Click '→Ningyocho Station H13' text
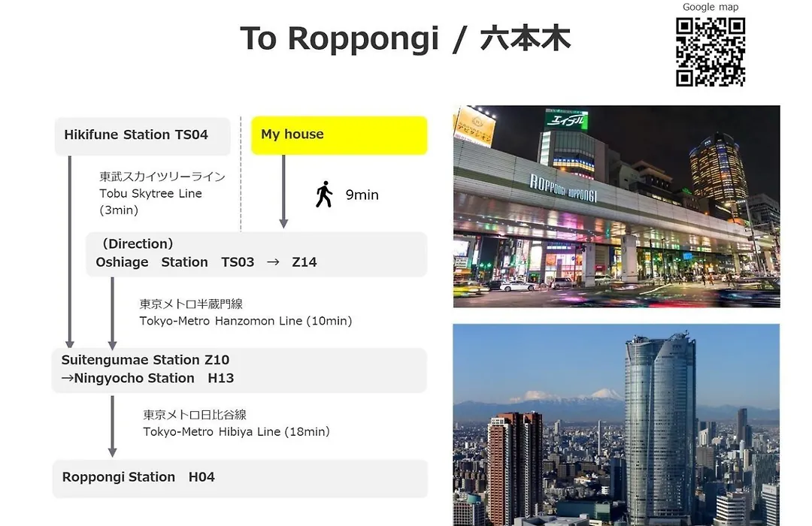 click(x=147, y=378)
